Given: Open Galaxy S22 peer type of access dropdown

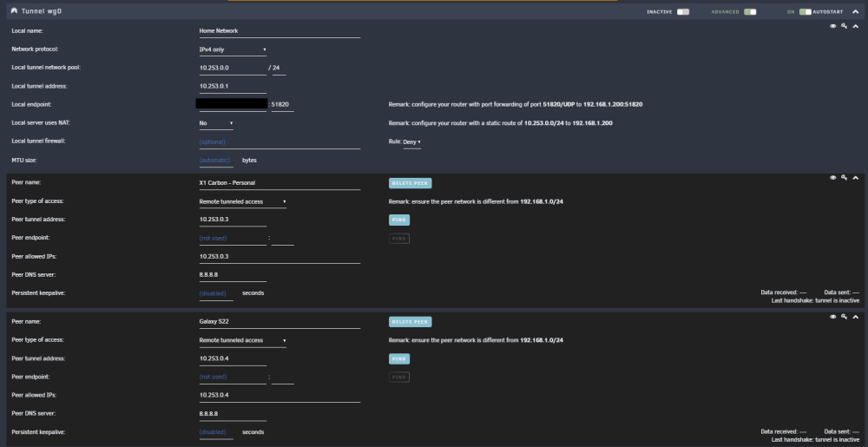Looking at the screenshot, I should tap(242, 341).
